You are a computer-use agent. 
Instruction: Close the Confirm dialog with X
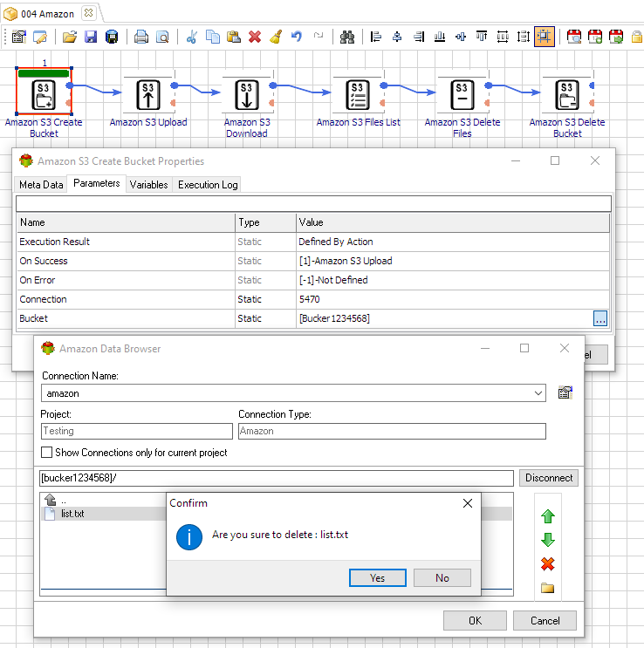468,503
